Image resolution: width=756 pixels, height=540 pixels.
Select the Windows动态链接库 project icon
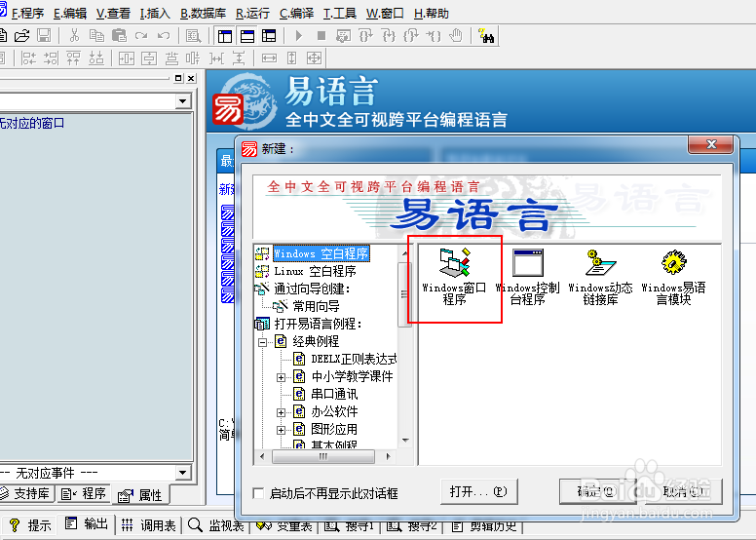[600, 277]
